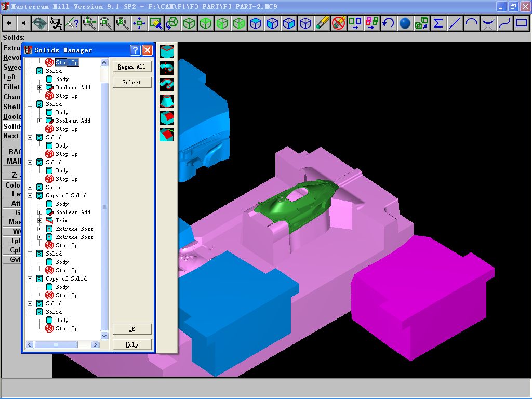Click the BACKUP button on the left panel

[x=12, y=152]
